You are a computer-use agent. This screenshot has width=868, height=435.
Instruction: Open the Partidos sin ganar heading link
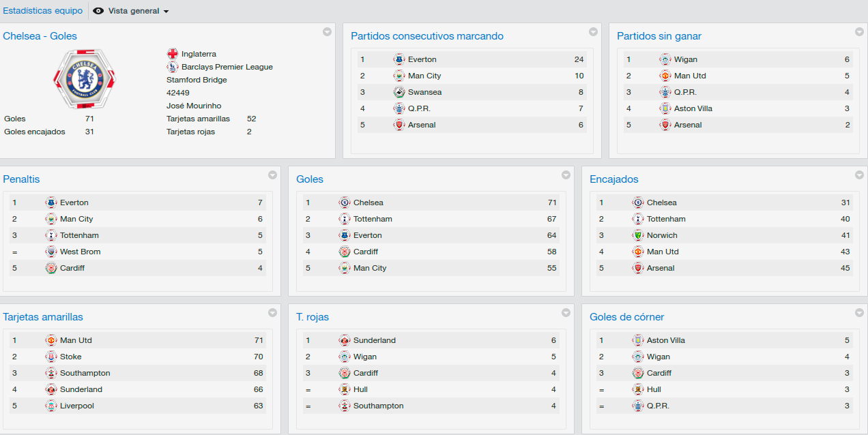click(x=659, y=36)
